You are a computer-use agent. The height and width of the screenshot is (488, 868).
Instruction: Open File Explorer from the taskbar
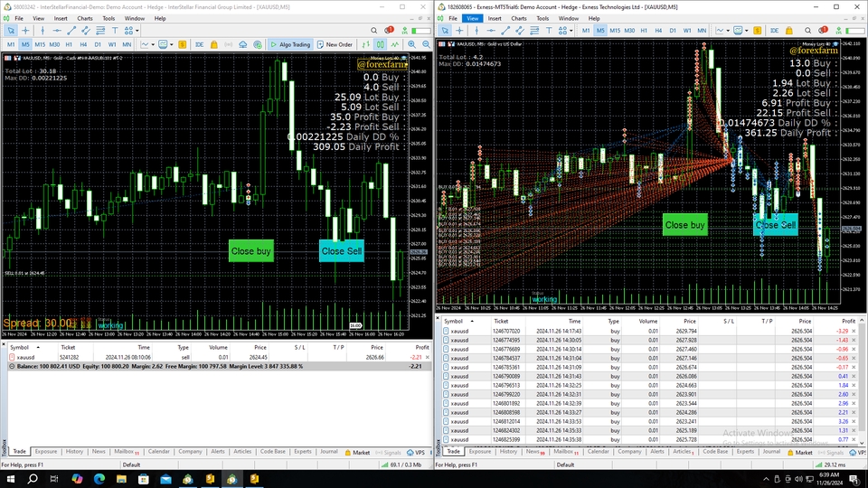click(121, 479)
